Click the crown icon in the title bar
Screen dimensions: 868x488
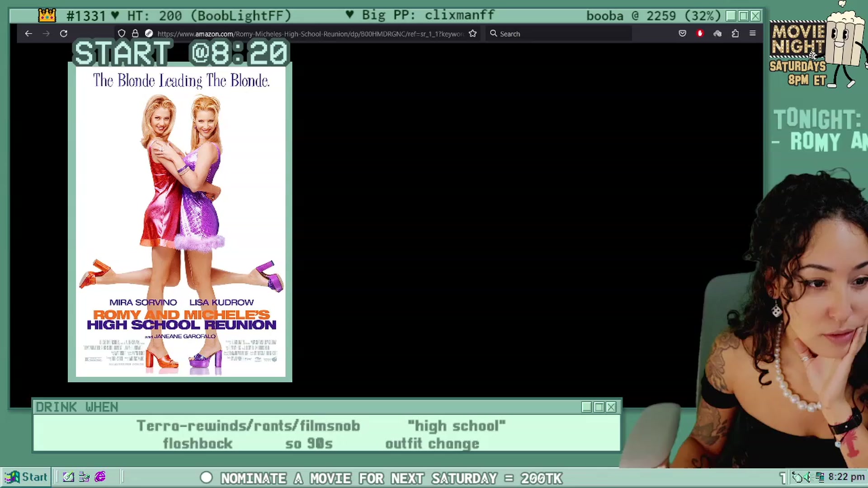pyautogui.click(x=47, y=16)
